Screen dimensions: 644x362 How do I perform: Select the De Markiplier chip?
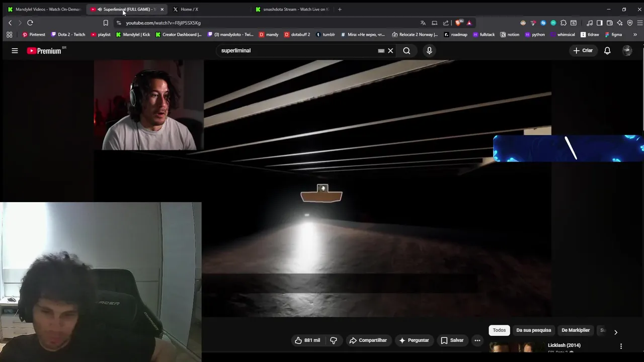point(576,330)
